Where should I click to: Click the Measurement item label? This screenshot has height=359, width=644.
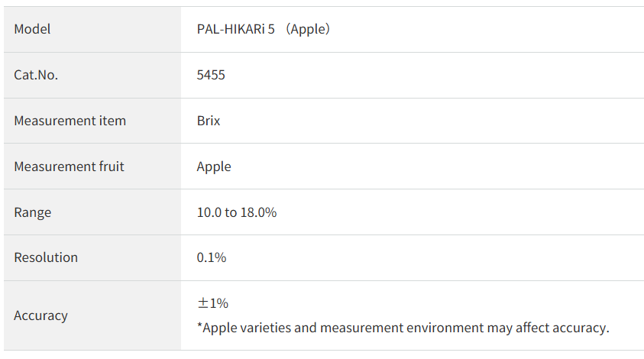pos(70,121)
